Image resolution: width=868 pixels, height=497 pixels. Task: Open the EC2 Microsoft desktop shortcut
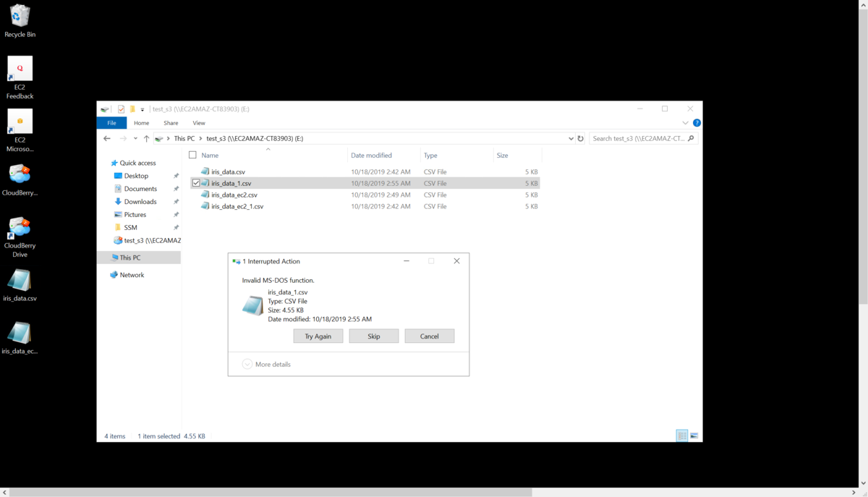20,130
